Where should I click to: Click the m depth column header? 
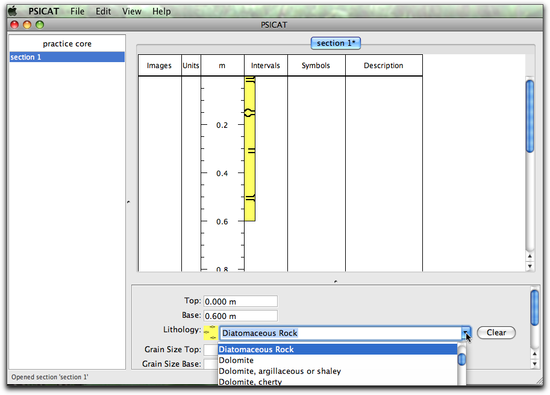click(222, 65)
